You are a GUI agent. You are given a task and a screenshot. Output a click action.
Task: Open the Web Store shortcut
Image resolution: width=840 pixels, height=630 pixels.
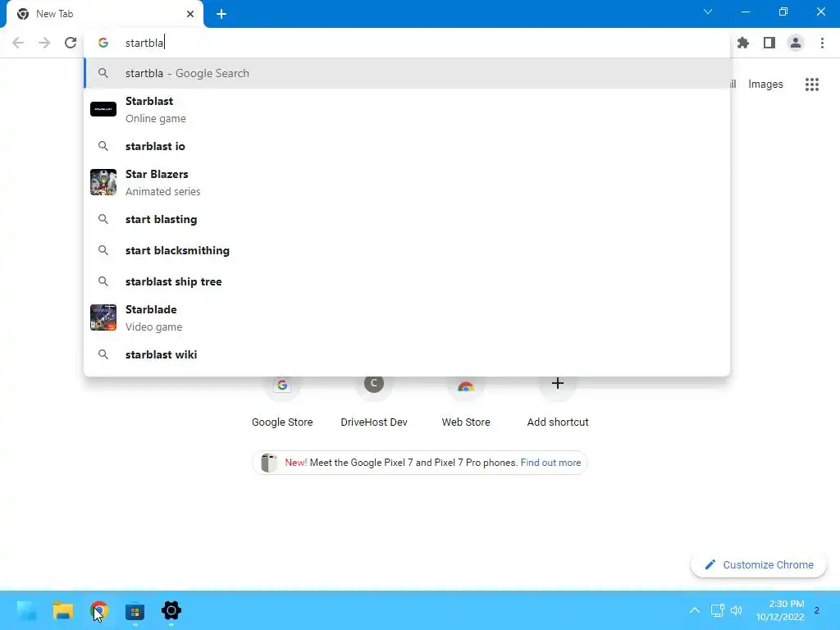pos(466,402)
